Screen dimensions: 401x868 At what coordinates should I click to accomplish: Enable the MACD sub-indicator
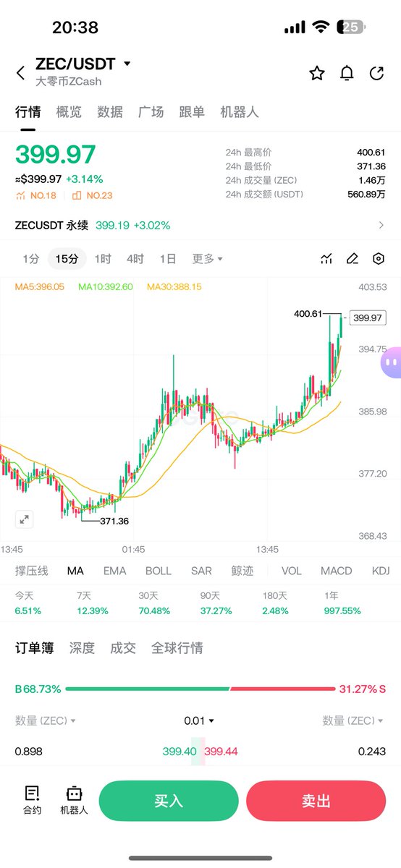click(x=336, y=571)
